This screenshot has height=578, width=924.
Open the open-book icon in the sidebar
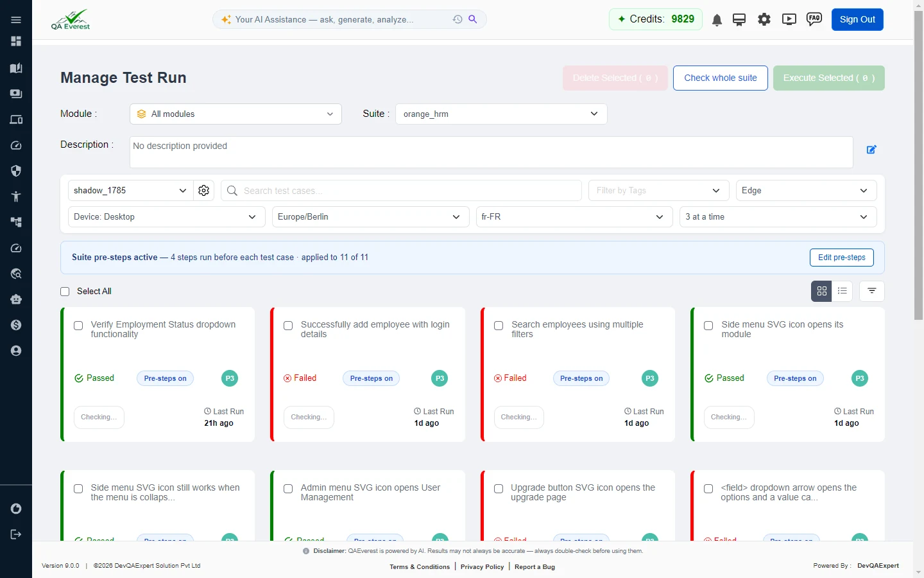(x=16, y=68)
